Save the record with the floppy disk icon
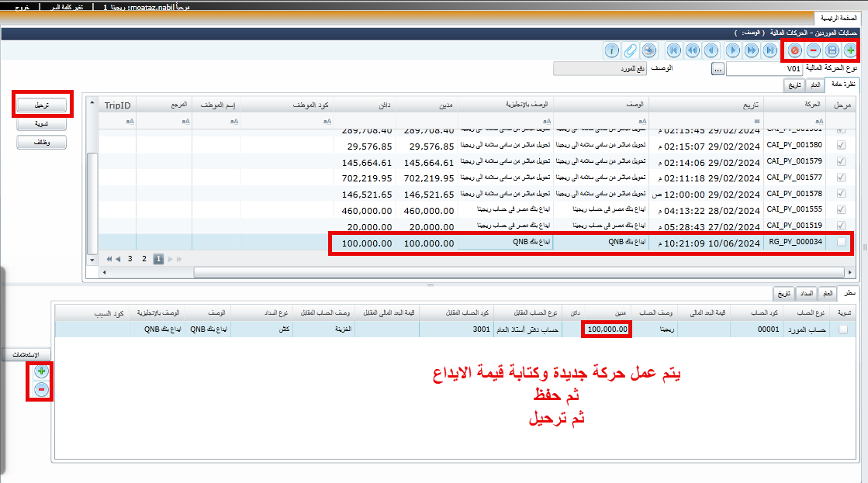This screenshot has width=868, height=483. [x=832, y=50]
